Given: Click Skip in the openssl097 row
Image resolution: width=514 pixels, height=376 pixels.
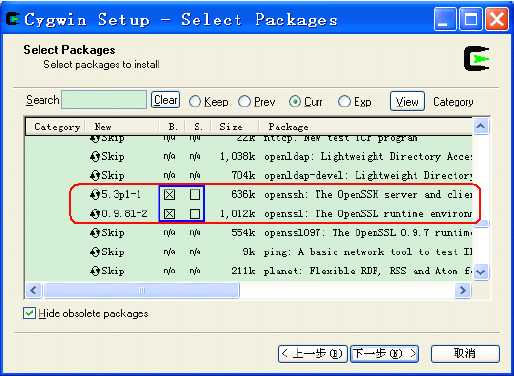Looking at the screenshot, I should click(x=113, y=233).
